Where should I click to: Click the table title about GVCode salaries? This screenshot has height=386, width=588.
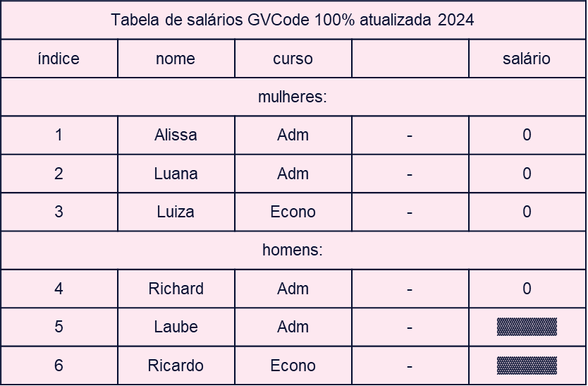[x=293, y=20]
